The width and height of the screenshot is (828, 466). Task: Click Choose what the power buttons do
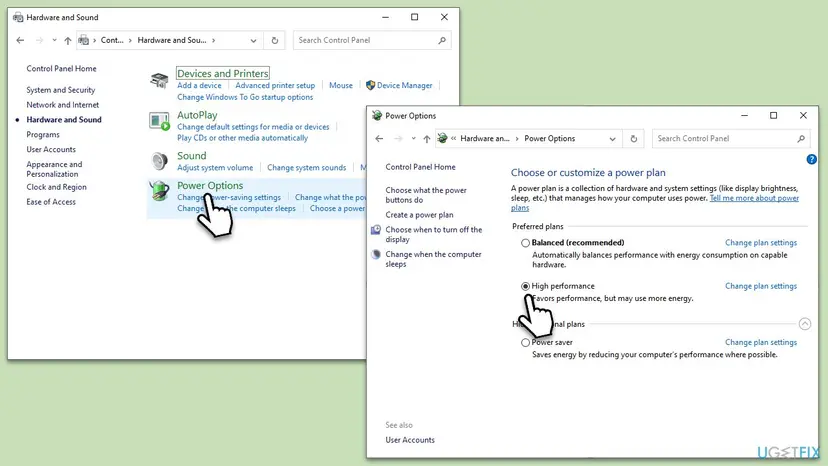426,195
